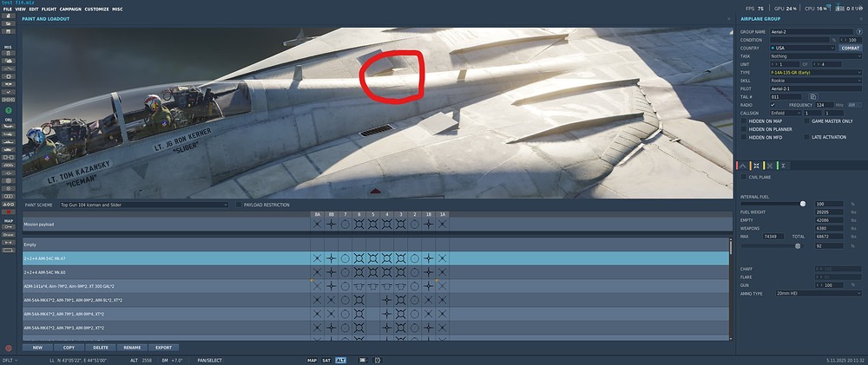
Task: Click the COPY payload button
Action: click(69, 348)
